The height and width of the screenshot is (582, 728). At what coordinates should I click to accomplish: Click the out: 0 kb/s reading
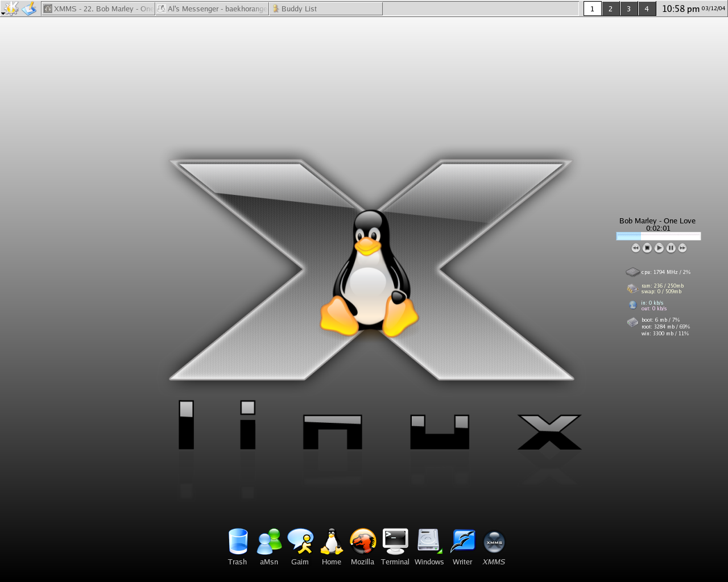click(x=654, y=309)
